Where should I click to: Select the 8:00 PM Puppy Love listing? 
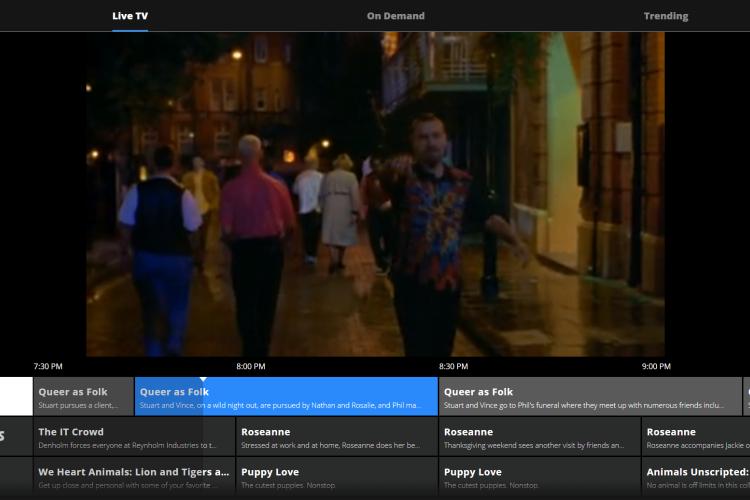coord(337,477)
